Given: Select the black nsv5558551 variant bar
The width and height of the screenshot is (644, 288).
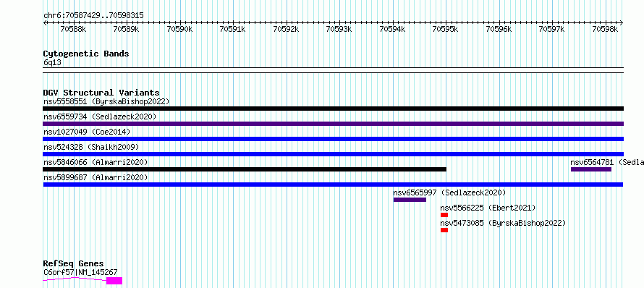Looking at the screenshot, I should [333, 109].
